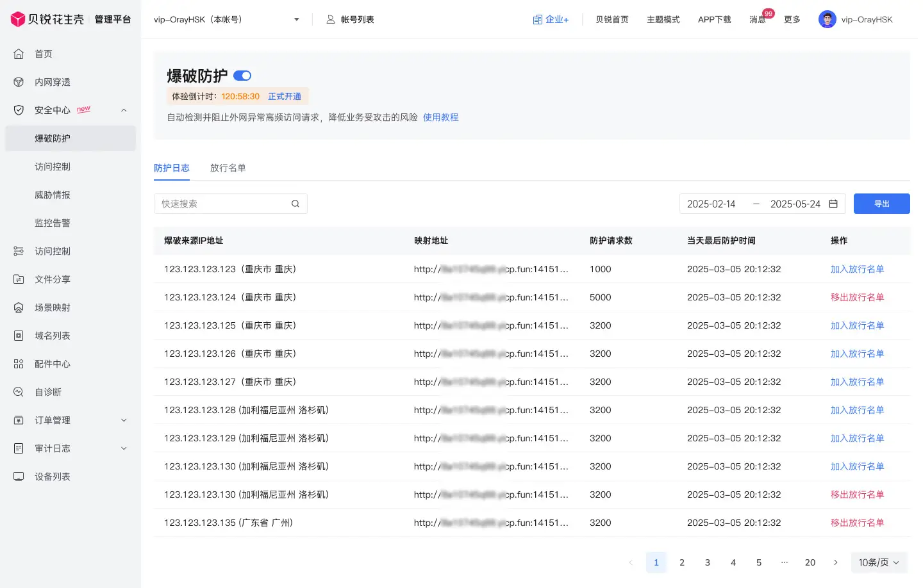Open 监控告警 from the sidebar
923x588 pixels.
coord(53,222)
